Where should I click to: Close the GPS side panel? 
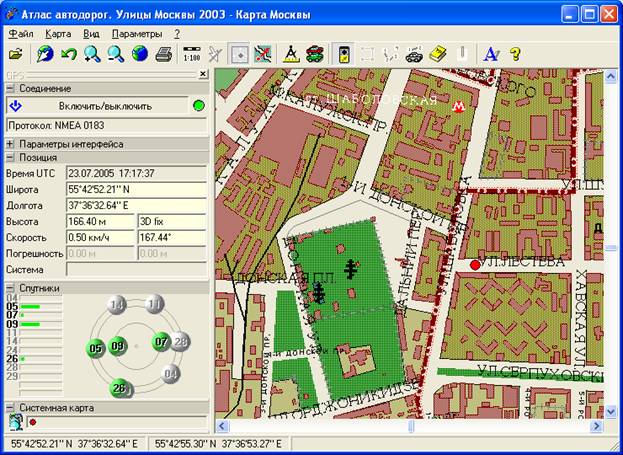point(202,74)
